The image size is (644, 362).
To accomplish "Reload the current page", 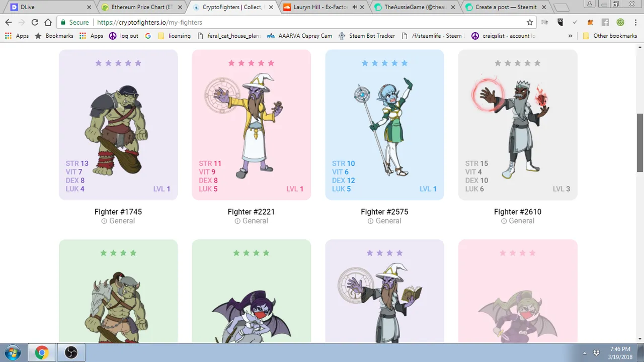I will [35, 23].
